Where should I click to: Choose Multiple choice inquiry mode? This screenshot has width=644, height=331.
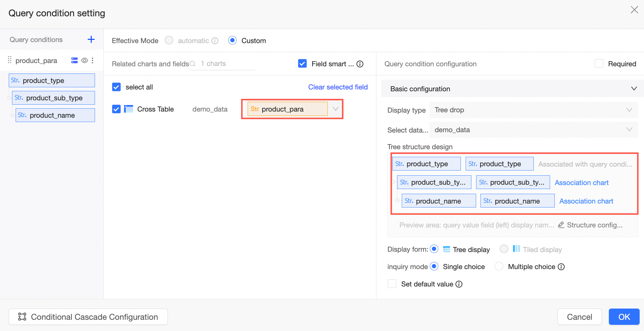point(499,267)
